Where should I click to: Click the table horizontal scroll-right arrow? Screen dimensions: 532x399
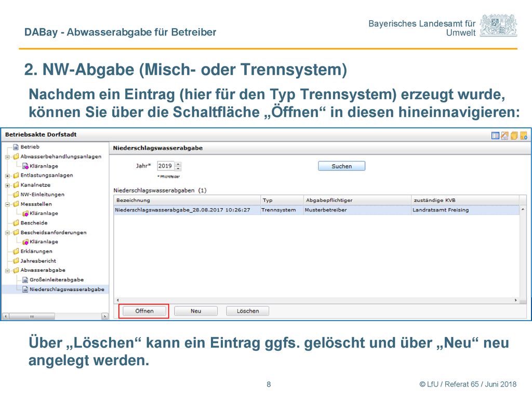516,300
